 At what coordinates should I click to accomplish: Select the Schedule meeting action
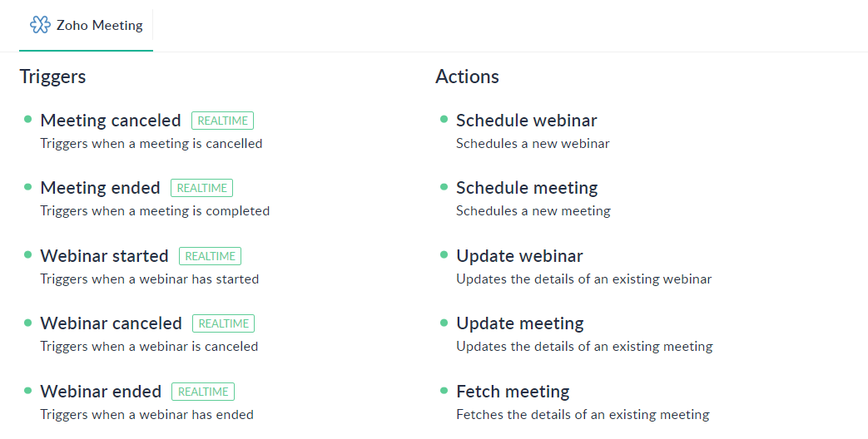527,187
